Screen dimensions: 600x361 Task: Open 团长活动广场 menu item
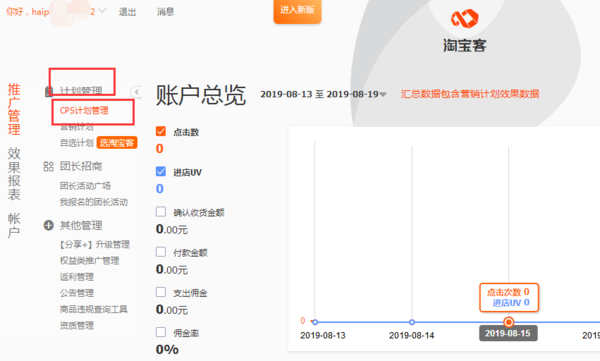tap(85, 186)
